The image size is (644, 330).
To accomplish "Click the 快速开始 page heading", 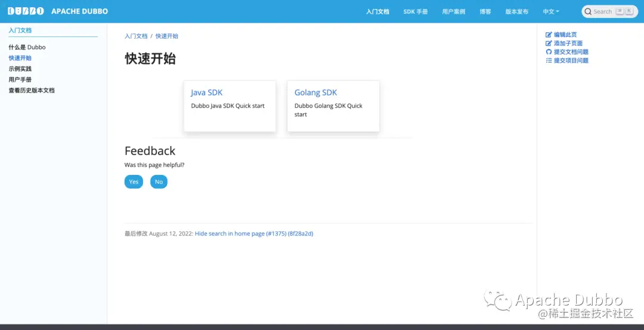I will point(150,58).
